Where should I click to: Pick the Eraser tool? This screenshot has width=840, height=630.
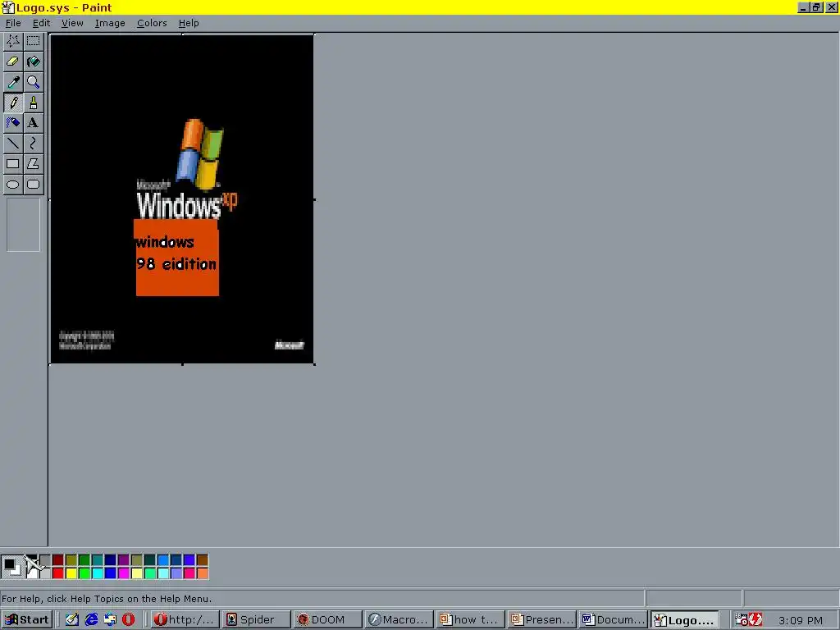pyautogui.click(x=13, y=62)
